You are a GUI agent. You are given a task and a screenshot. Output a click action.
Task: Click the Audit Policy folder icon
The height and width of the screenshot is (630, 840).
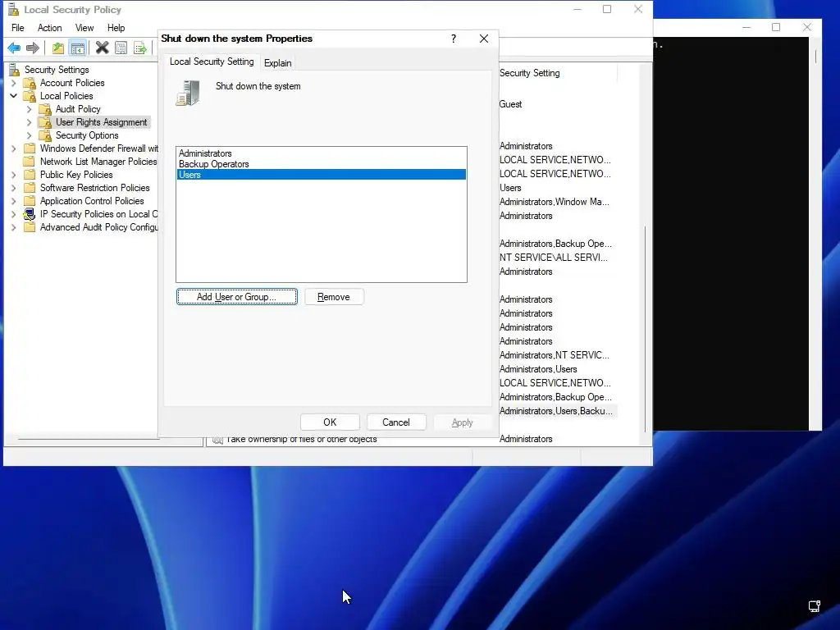click(46, 109)
